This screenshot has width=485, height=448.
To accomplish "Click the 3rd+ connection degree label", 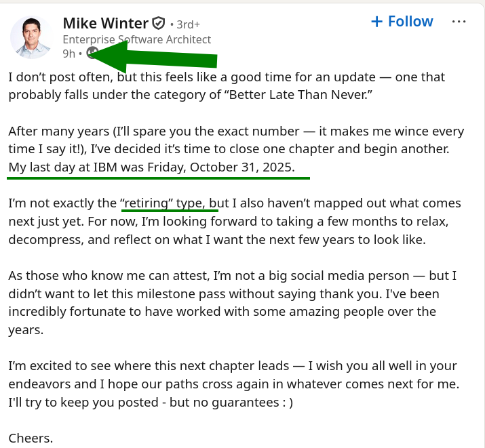I will tap(189, 24).
